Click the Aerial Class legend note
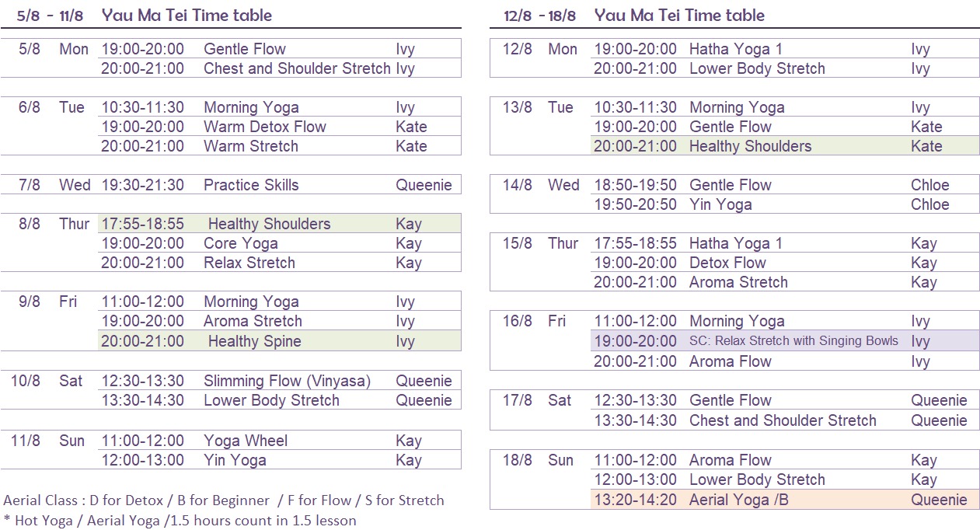The height and width of the screenshot is (530, 980). coord(224,500)
